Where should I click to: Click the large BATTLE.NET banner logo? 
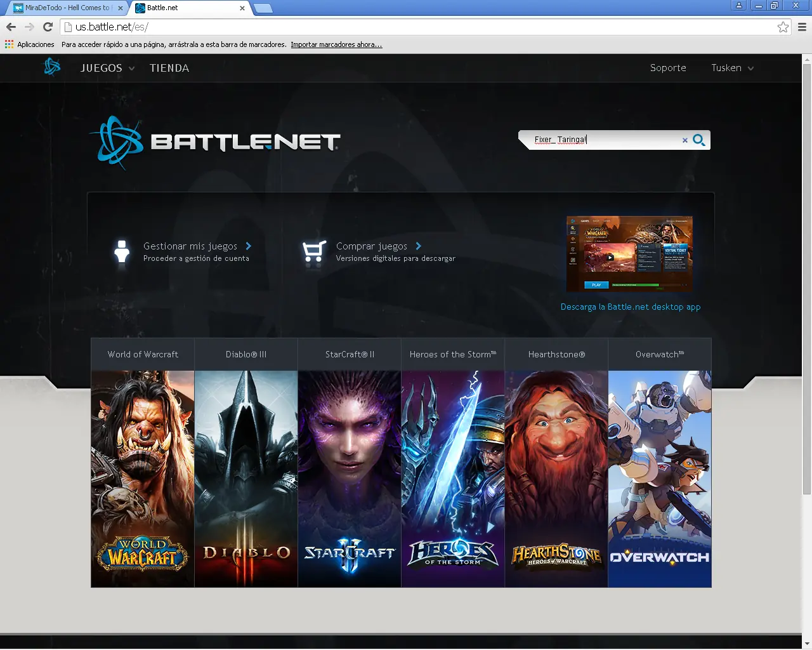click(x=215, y=142)
